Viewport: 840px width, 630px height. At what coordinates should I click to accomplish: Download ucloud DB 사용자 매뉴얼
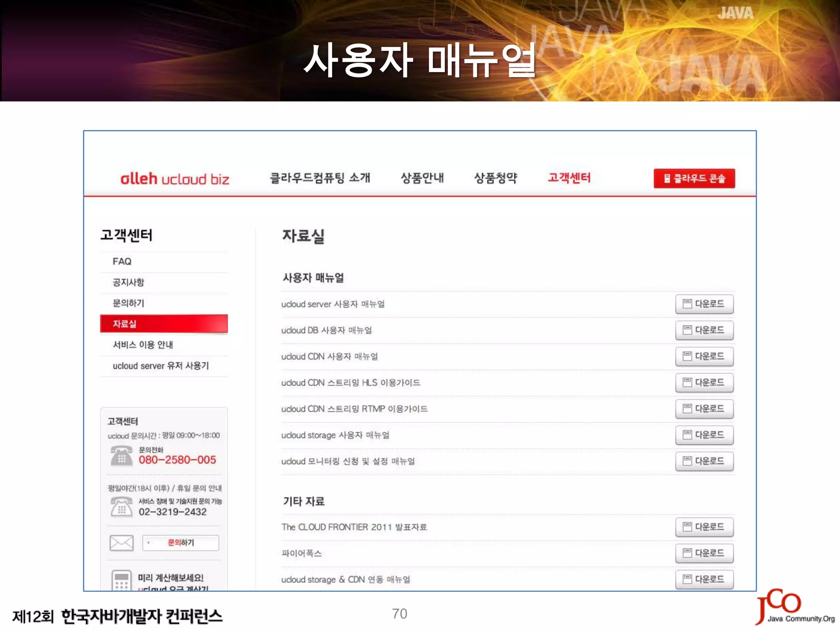(704, 331)
